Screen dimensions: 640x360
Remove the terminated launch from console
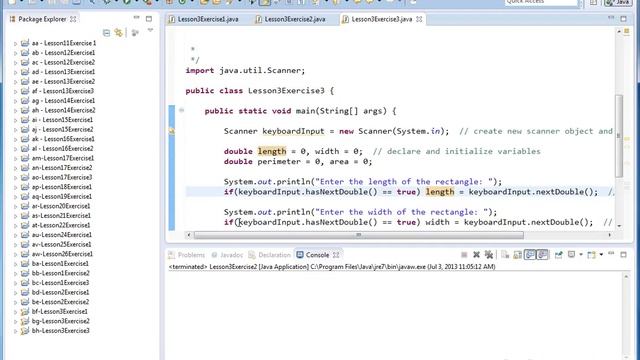coord(476,255)
